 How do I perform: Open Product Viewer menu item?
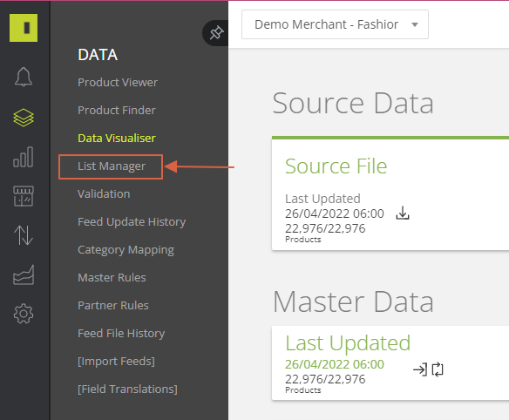pos(118,83)
